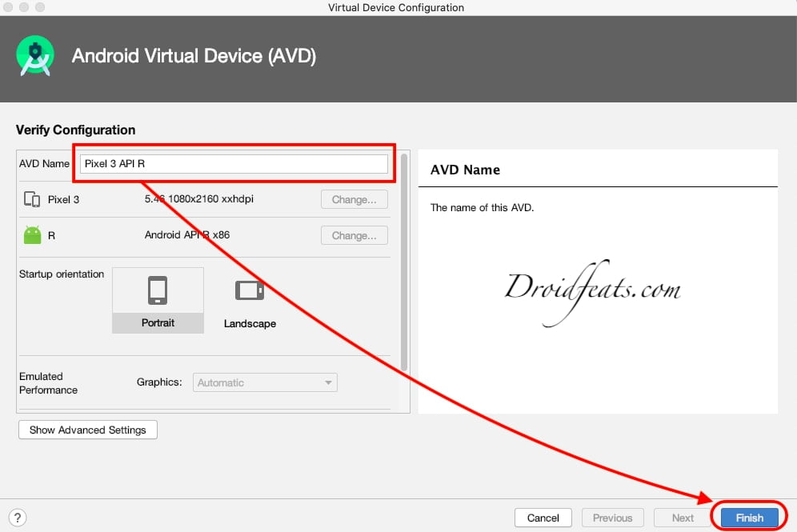
Task: Open help via the question mark icon
Action: (x=17, y=518)
